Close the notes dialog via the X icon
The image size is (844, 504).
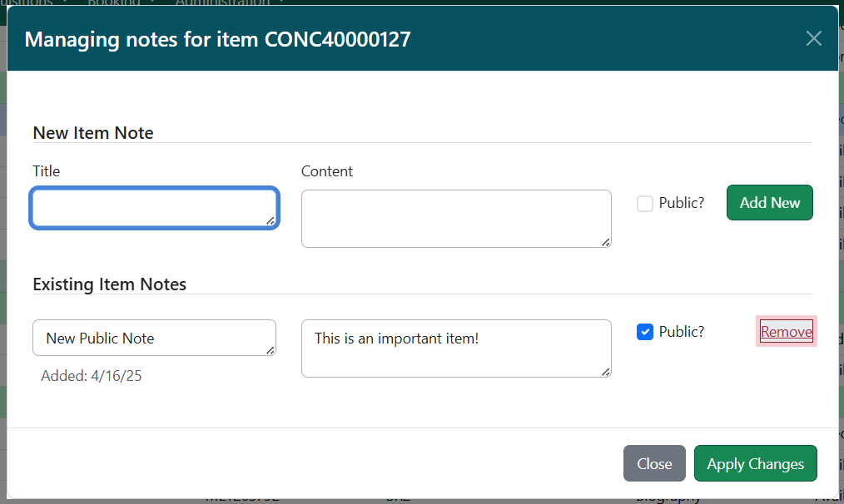tap(813, 38)
